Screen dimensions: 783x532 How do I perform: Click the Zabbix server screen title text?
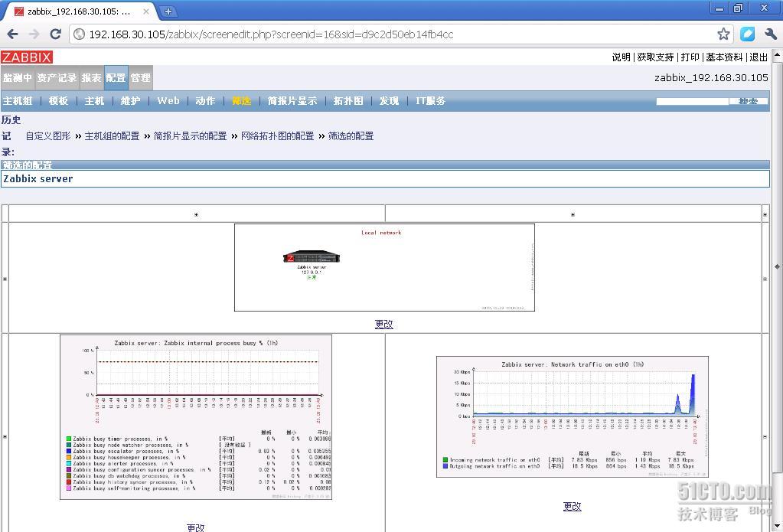(x=38, y=179)
